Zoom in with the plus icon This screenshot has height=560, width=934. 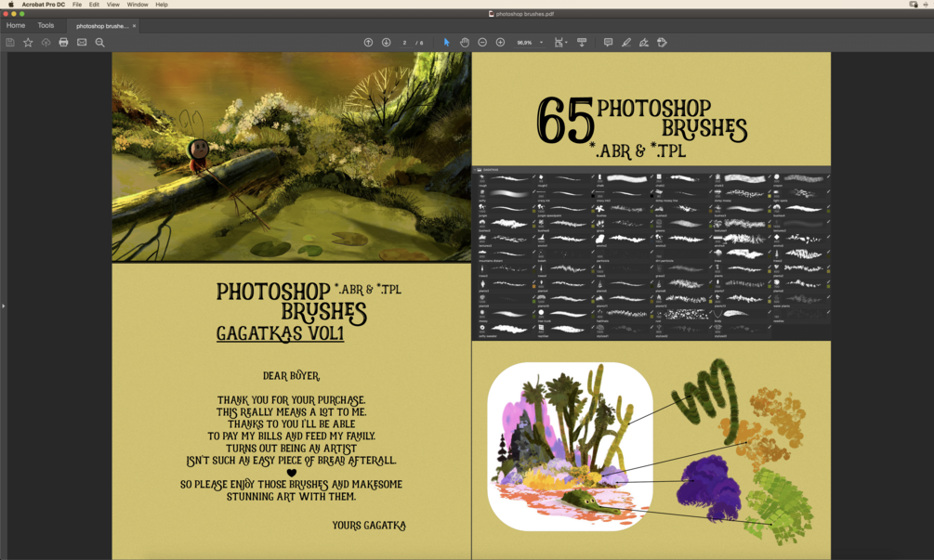pos(500,42)
